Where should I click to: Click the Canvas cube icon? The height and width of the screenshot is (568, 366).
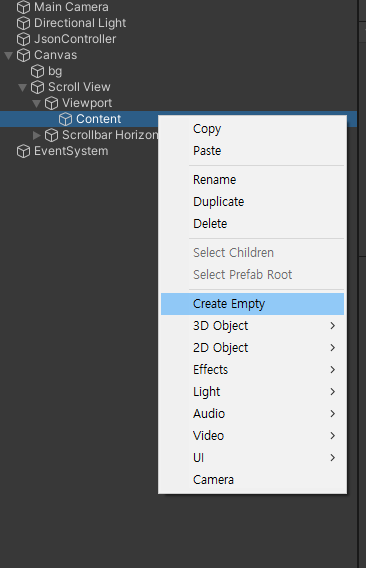pos(24,55)
